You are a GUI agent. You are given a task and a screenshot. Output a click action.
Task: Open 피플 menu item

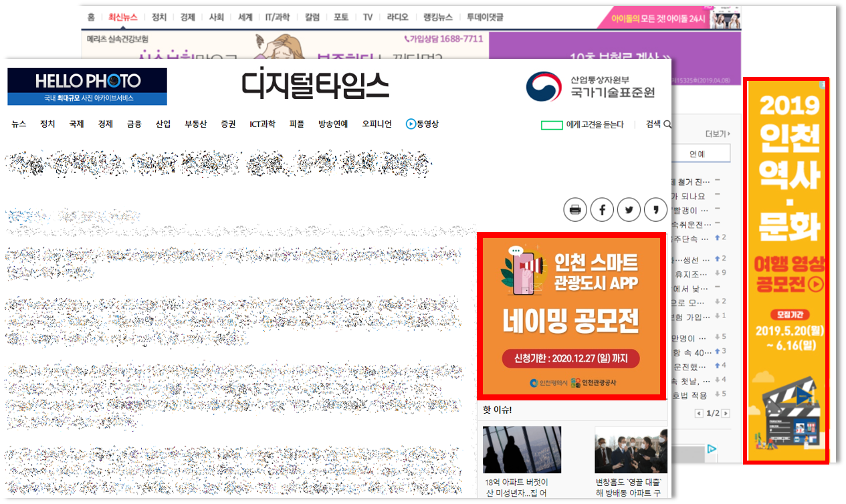296,124
